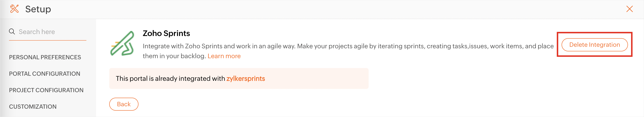Open Personal Preferences section
Image resolution: width=644 pixels, height=117 pixels.
click(45, 57)
